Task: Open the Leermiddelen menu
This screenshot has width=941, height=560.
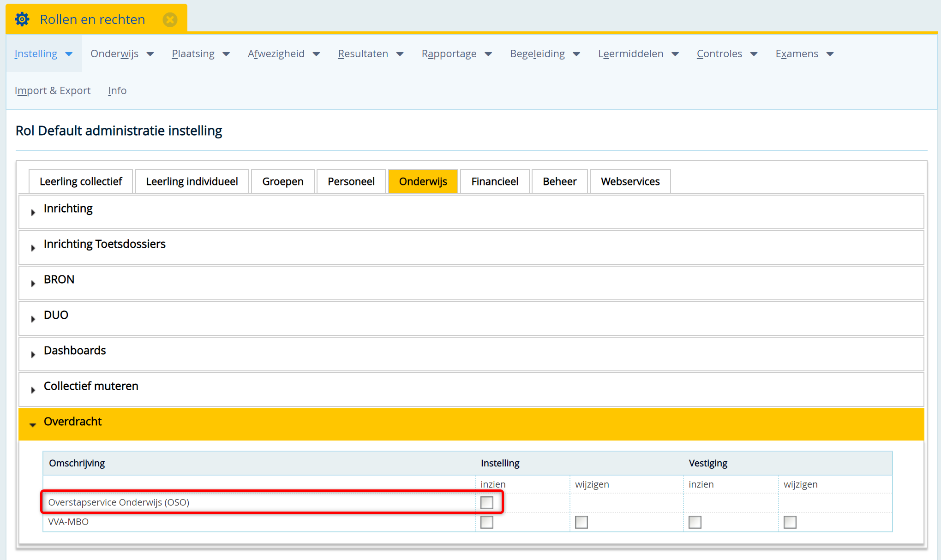Action: [638, 54]
